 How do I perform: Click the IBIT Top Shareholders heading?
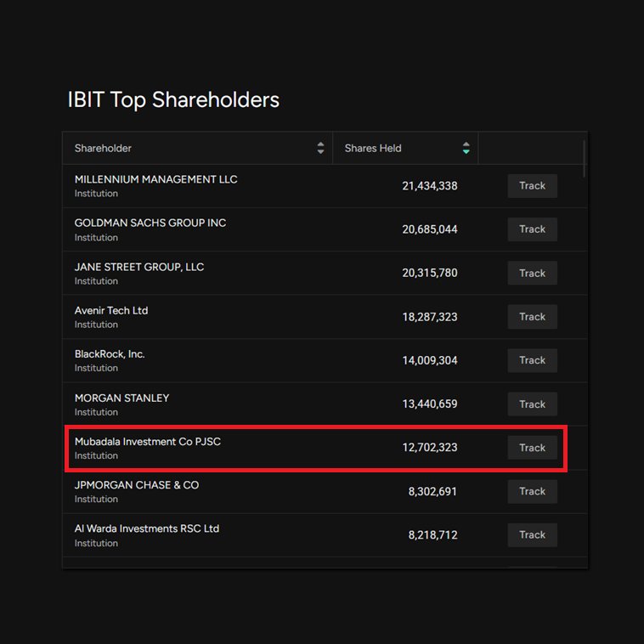(x=173, y=100)
